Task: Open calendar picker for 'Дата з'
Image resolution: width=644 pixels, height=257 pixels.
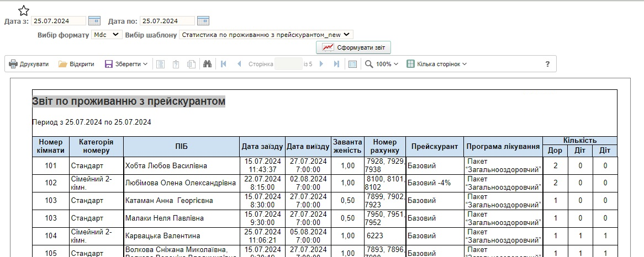Action: click(94, 21)
